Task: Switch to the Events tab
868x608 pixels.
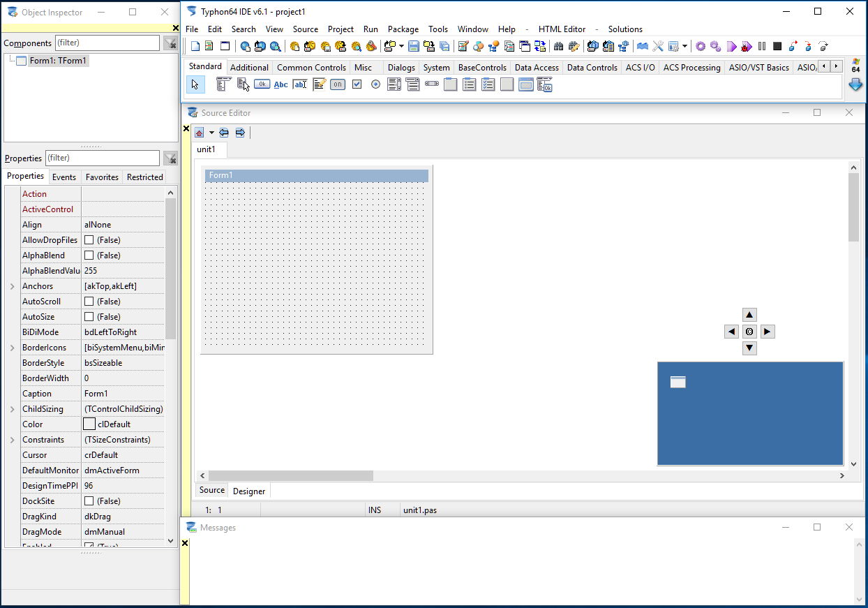Action: (64, 177)
